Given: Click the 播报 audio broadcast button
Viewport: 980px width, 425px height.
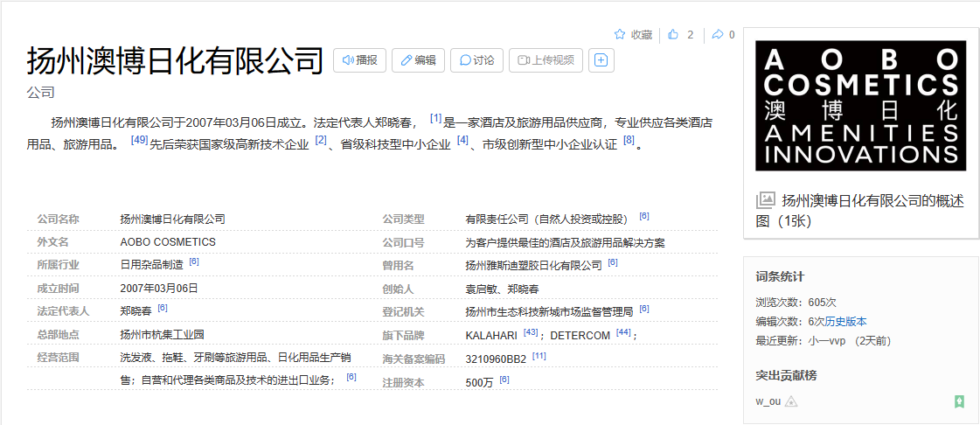Looking at the screenshot, I should point(359,60).
